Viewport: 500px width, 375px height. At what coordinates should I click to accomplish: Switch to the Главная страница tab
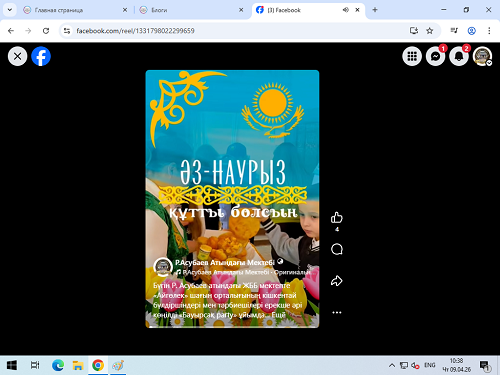click(x=59, y=10)
